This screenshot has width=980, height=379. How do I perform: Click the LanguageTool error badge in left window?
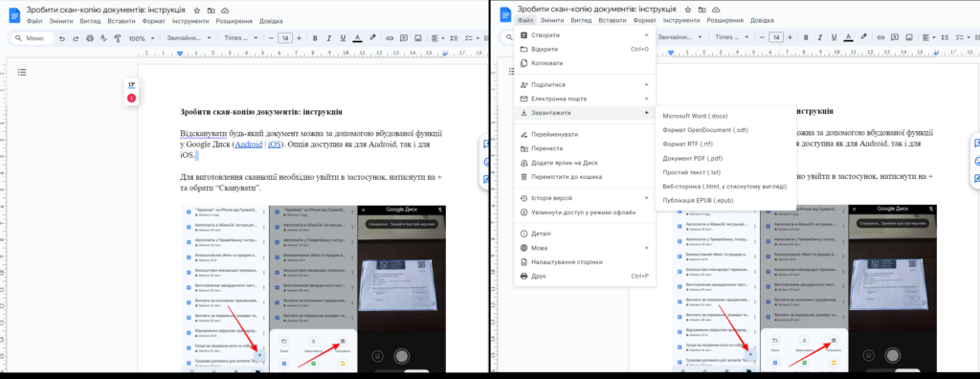(131, 99)
